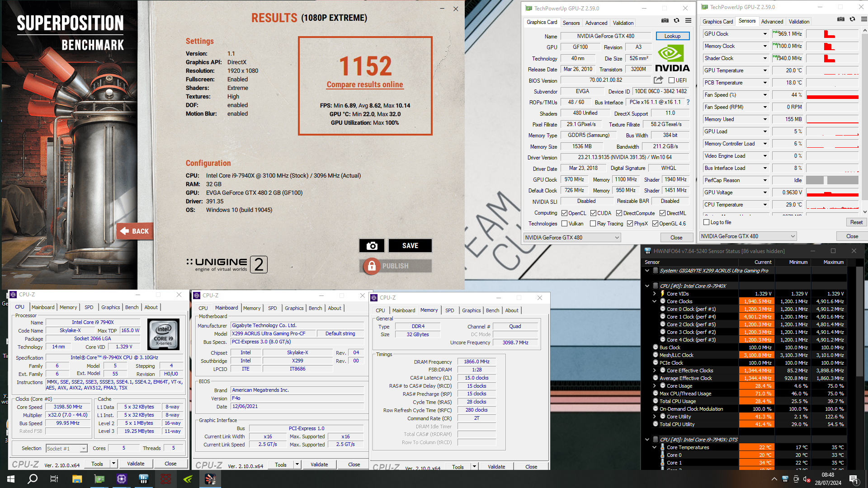Click Compare results online link
This screenshot has width=868, height=488.
[365, 84]
